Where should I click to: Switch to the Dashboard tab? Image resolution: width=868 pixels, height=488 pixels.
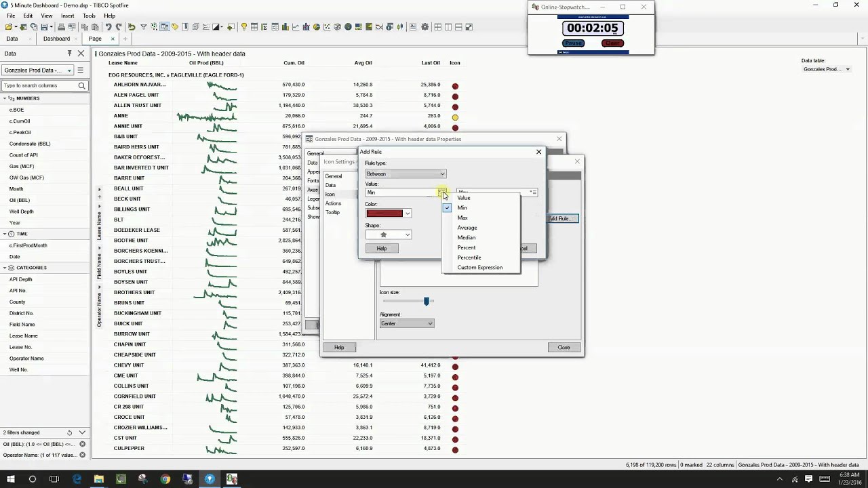[x=56, y=39]
